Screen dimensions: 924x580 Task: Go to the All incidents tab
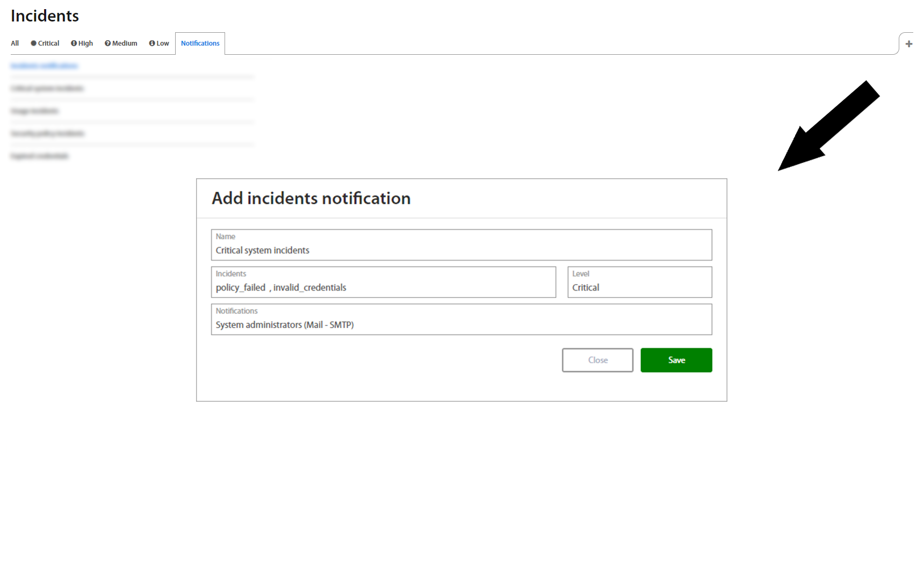pos(15,44)
